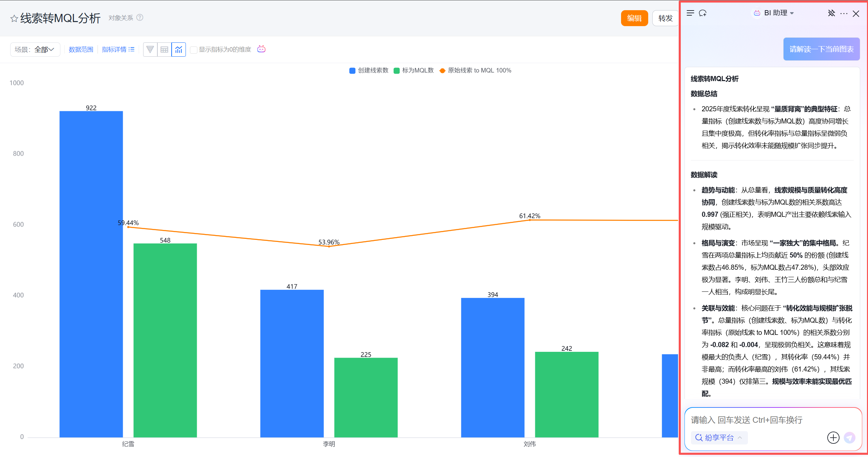Open more options in assistant panel header

844,14
